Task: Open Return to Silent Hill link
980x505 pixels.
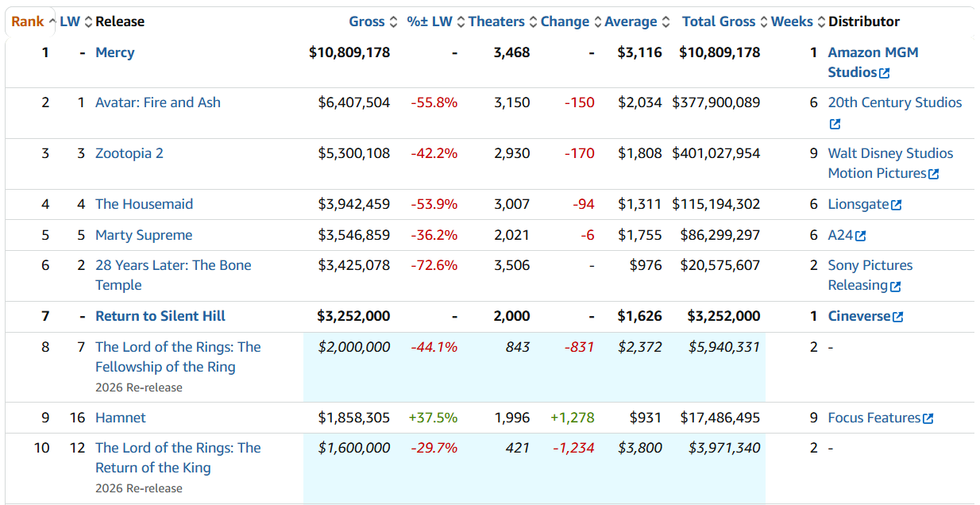Action: pos(160,316)
